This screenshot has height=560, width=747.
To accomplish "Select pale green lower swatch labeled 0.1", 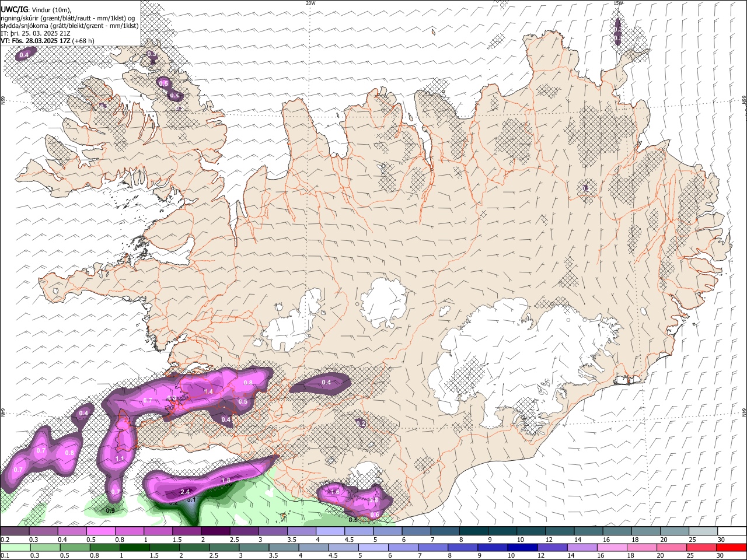I will coord(16,547).
